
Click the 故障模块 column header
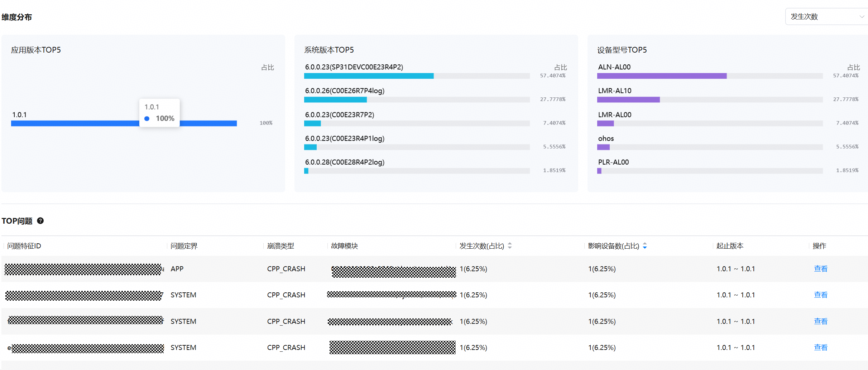(345, 246)
